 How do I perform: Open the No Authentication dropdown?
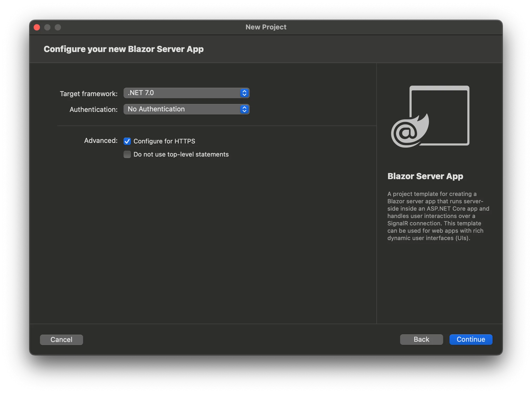182,109
